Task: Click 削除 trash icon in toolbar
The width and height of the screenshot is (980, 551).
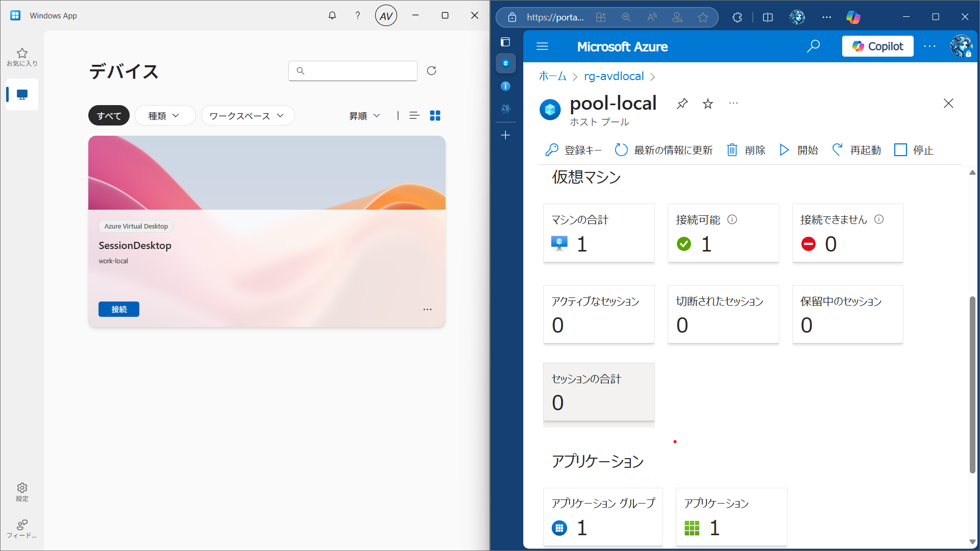Action: pos(732,150)
